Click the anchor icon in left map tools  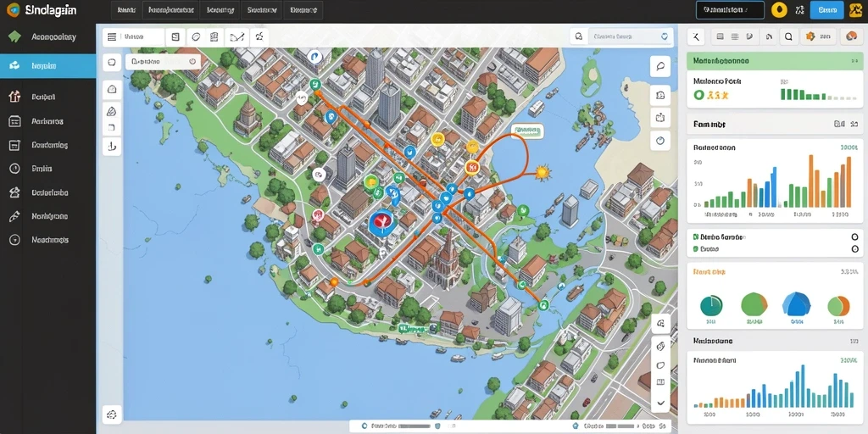tap(112, 146)
